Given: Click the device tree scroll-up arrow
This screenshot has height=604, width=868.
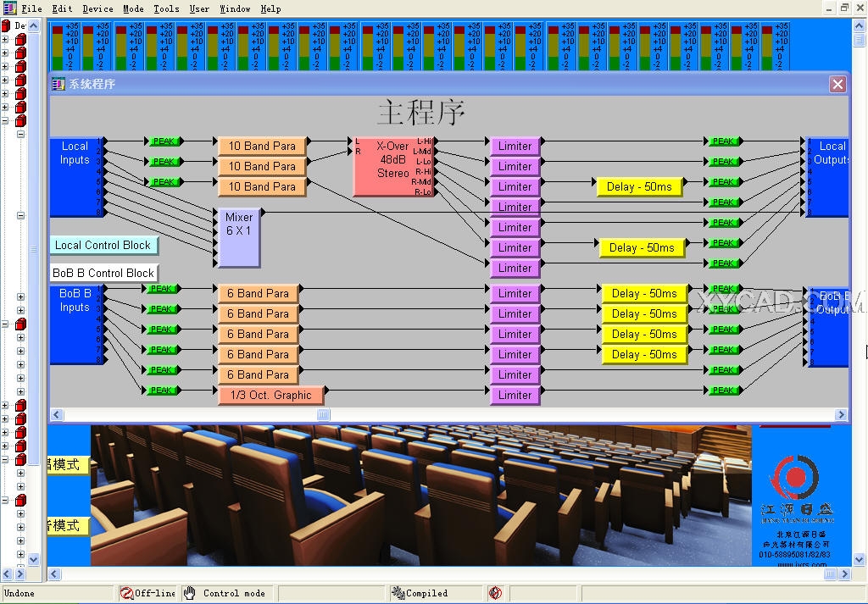Looking at the screenshot, I should pos(34,25).
